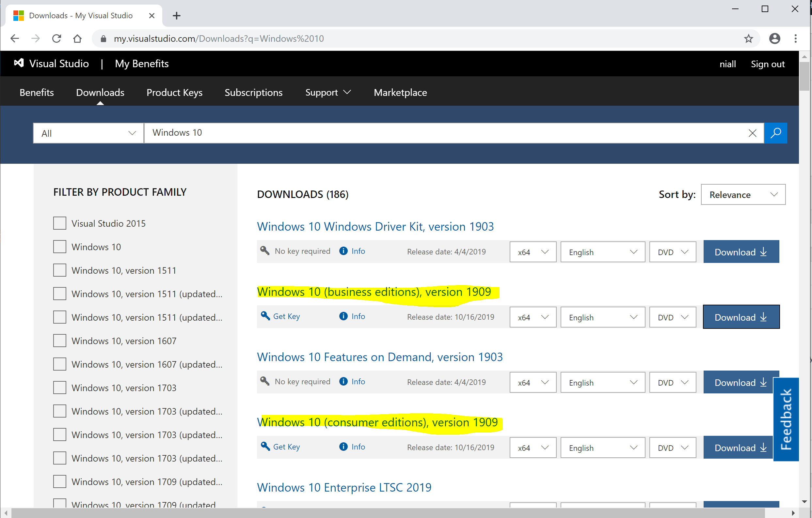812x518 pixels.
Task: Open a new browser tab
Action: 176,15
